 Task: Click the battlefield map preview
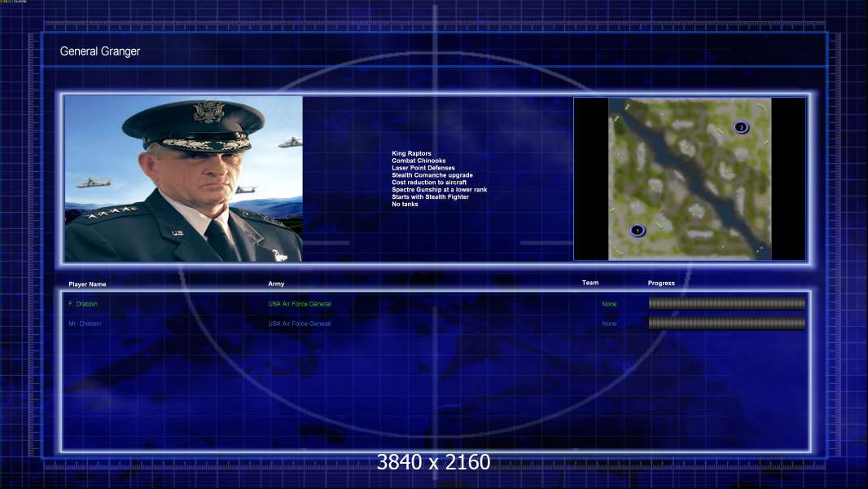pyautogui.click(x=690, y=178)
